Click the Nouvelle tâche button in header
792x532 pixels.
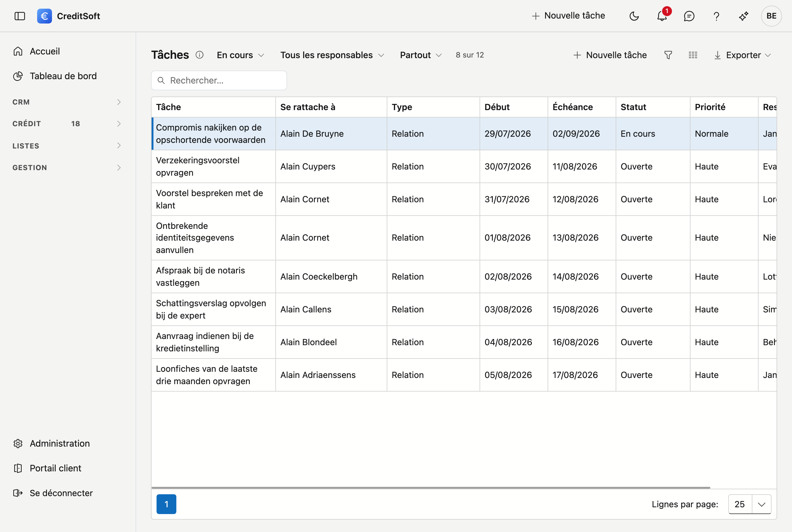[568, 15]
